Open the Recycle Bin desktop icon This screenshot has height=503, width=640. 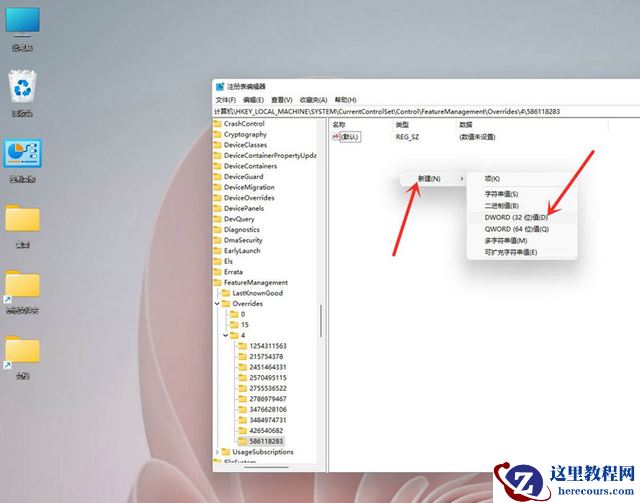pos(22,86)
